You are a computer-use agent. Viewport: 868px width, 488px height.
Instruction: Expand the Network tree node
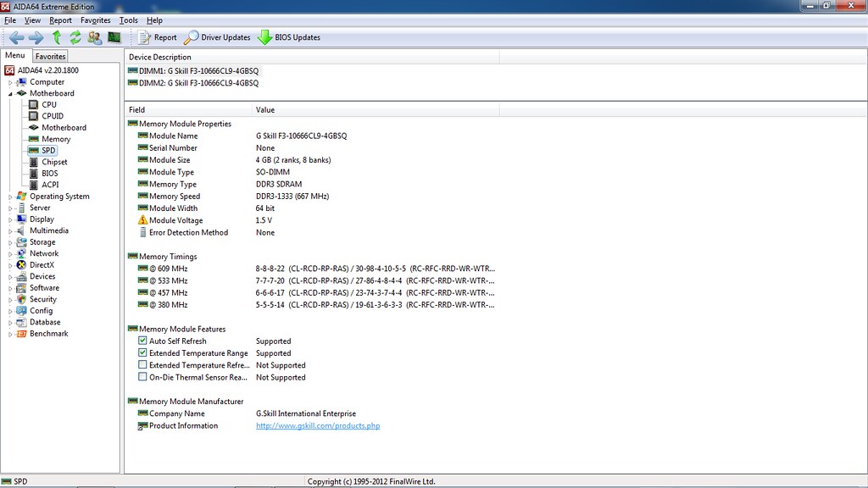[x=10, y=254]
